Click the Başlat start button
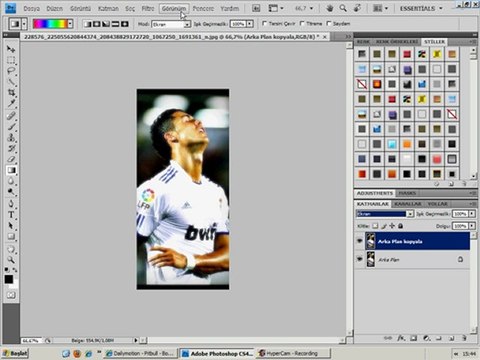This screenshot has height=360, width=480. click(x=15, y=353)
